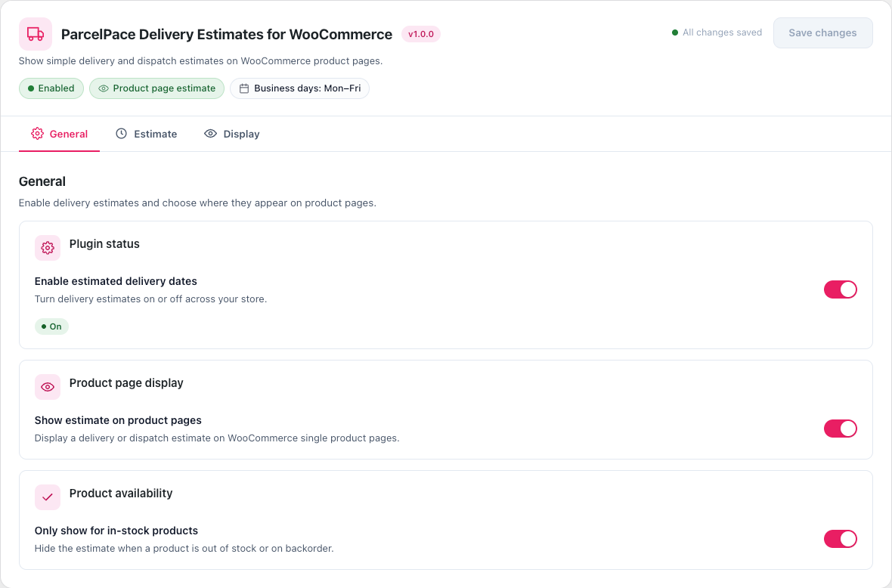Click the Product availability card title
This screenshot has height=588, width=892.
click(121, 494)
